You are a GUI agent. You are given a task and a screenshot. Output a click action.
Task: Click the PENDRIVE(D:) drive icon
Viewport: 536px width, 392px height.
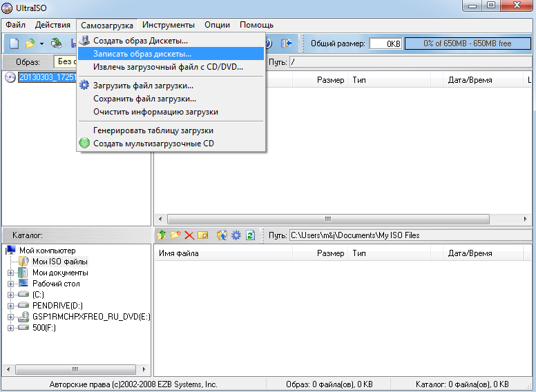coord(23,305)
